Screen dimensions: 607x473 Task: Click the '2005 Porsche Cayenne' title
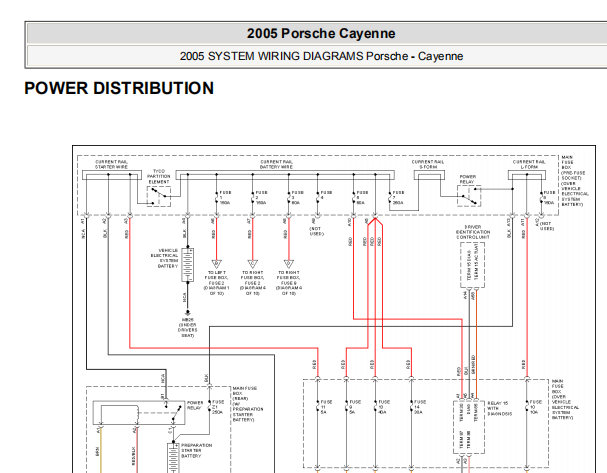tap(321, 33)
